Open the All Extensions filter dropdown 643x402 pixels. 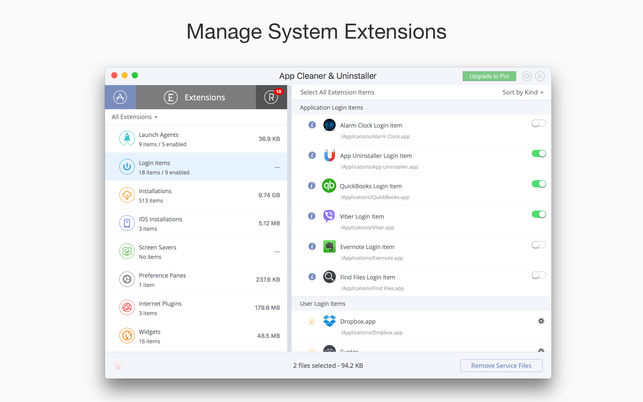[x=135, y=117]
